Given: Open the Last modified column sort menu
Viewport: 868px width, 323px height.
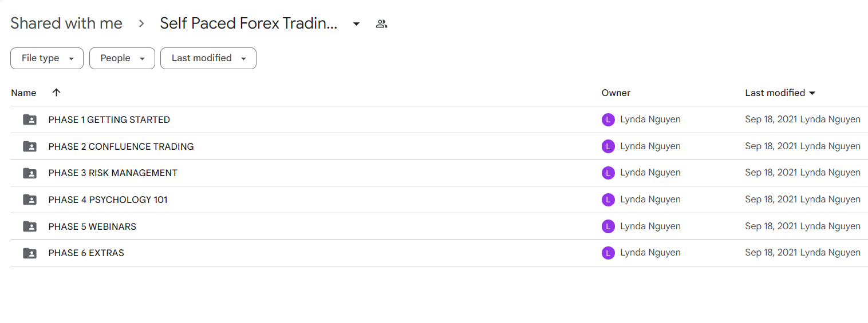Looking at the screenshot, I should (x=780, y=93).
